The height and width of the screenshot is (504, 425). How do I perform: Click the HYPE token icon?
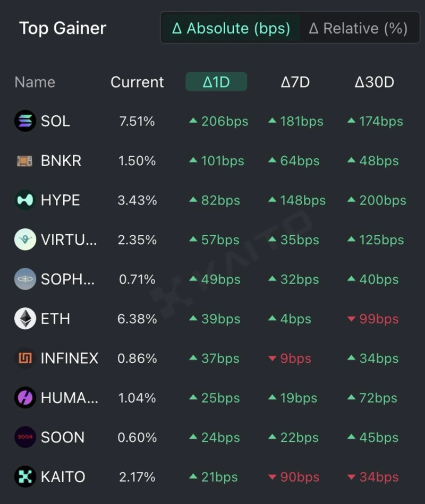[x=25, y=200]
